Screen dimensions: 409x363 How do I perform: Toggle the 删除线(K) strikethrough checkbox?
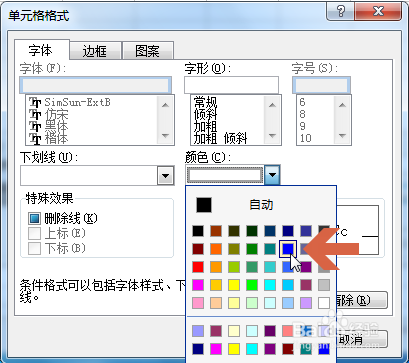point(35,219)
